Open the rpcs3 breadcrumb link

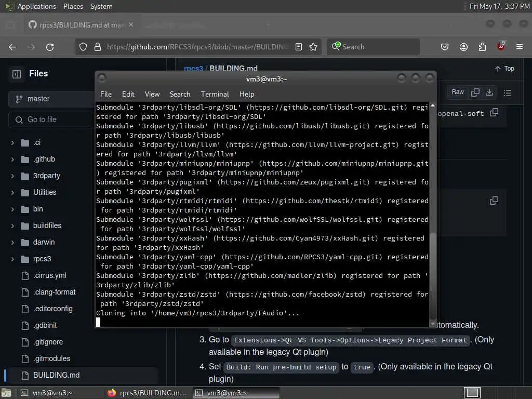coord(193,69)
